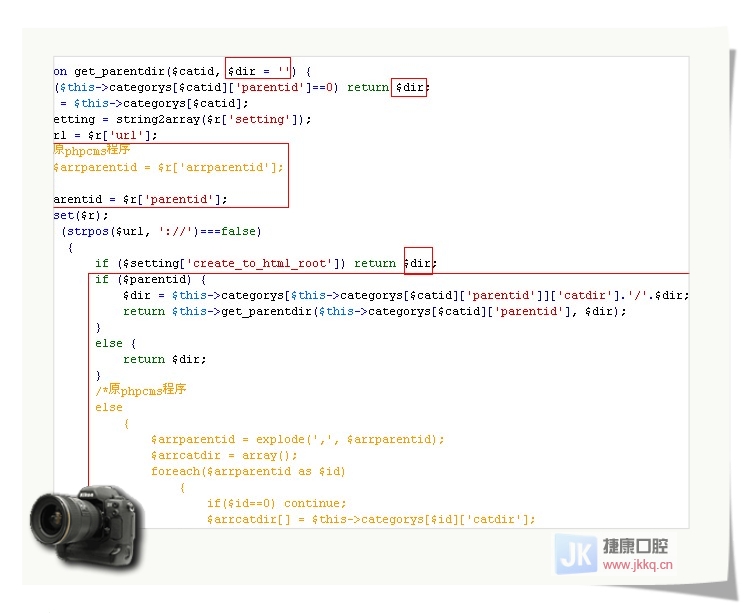
Task: Click the 'foreach($arrparentid as $id)' line
Action: click(x=248, y=471)
